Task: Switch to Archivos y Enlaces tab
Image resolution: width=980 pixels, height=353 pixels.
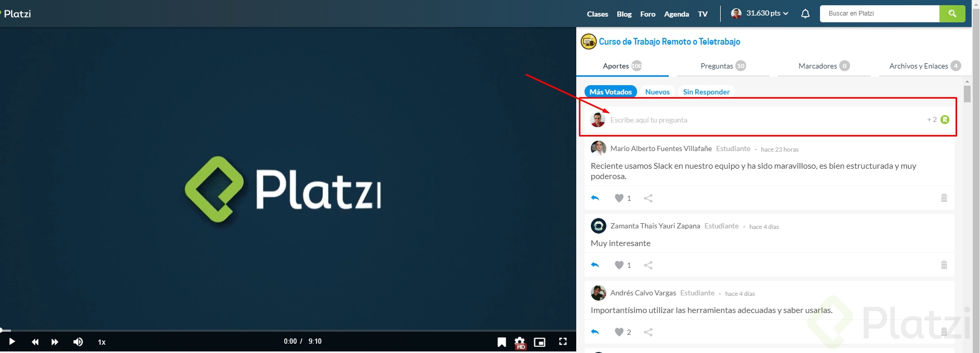Action: (x=925, y=66)
